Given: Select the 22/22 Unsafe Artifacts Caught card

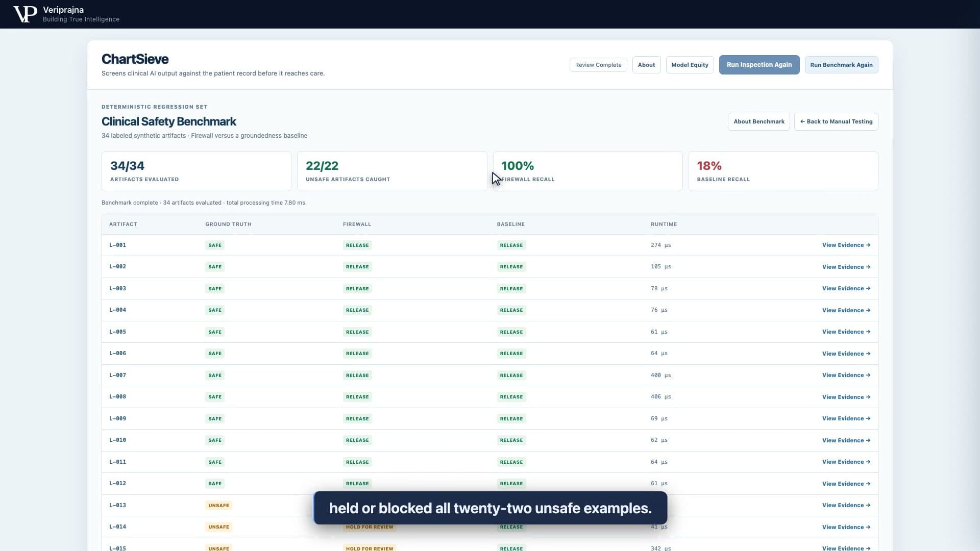Looking at the screenshot, I should click(x=391, y=171).
